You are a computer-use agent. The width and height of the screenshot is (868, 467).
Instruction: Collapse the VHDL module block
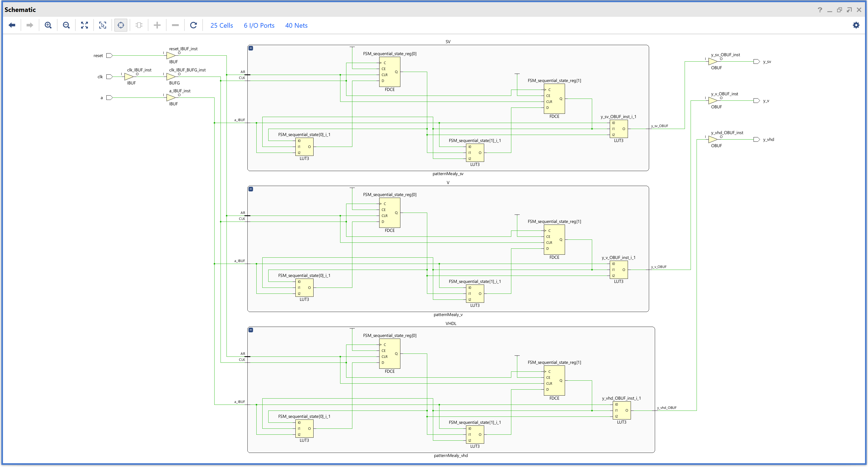[x=251, y=330]
